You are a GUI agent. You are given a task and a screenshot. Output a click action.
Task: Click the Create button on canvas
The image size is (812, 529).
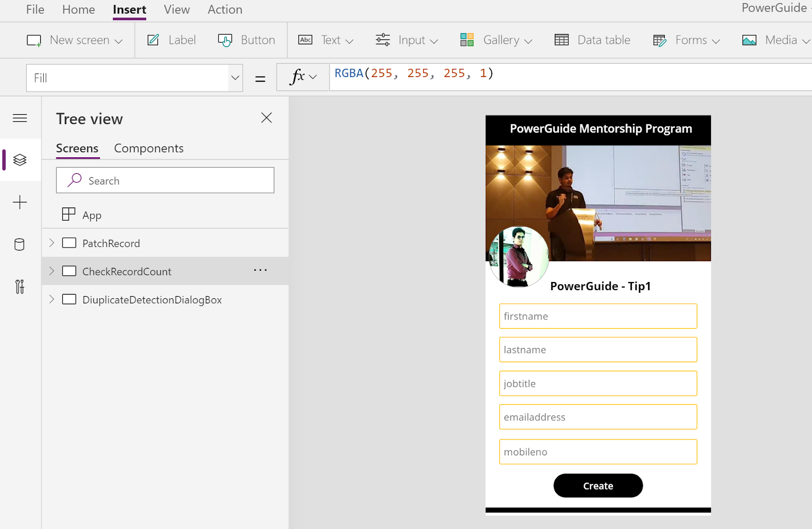598,485
